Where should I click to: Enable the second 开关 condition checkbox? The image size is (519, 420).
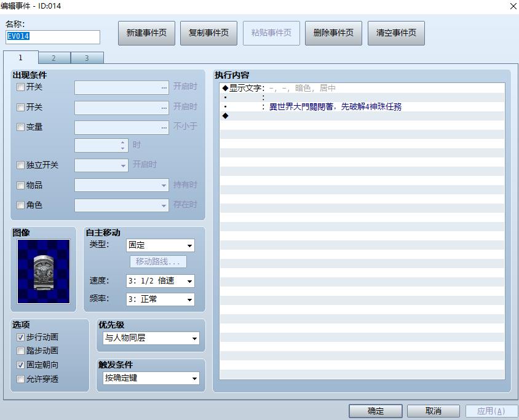[20, 107]
